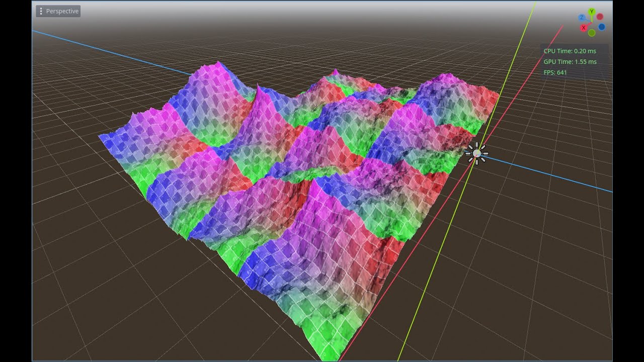Open the Perspective view menu button
Image resolution: width=644 pixels, height=362 pixels.
click(58, 11)
